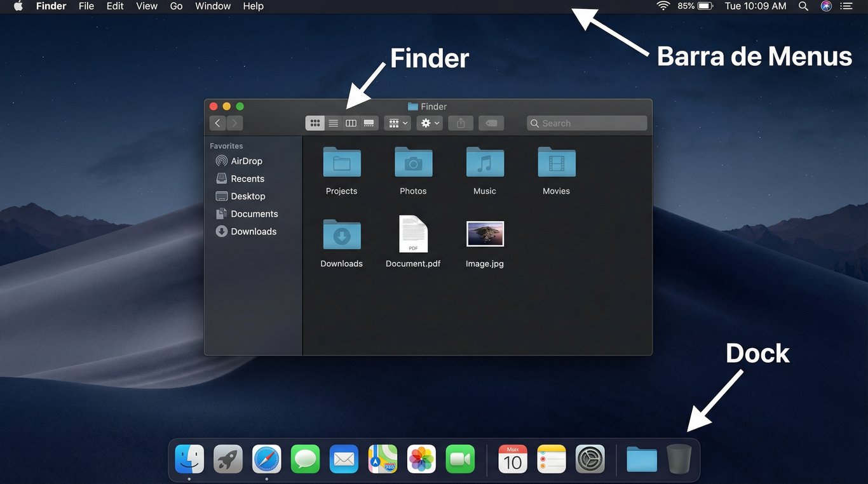Open the action gear dropdown menu
Image resolution: width=868 pixels, height=484 pixels.
pyautogui.click(x=430, y=123)
